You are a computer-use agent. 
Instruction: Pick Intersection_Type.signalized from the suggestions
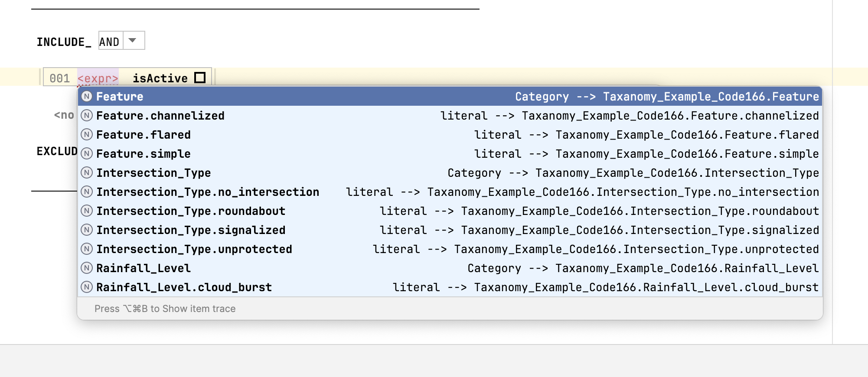tap(191, 230)
